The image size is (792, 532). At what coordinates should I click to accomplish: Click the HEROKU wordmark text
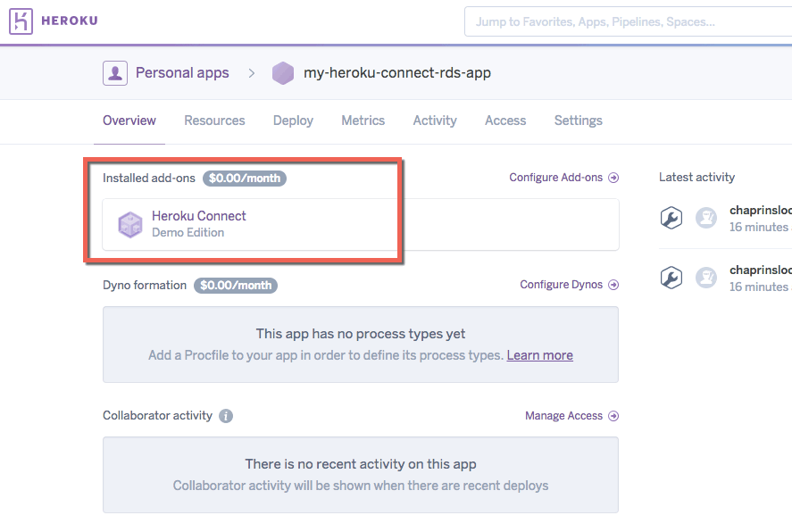[x=70, y=21]
